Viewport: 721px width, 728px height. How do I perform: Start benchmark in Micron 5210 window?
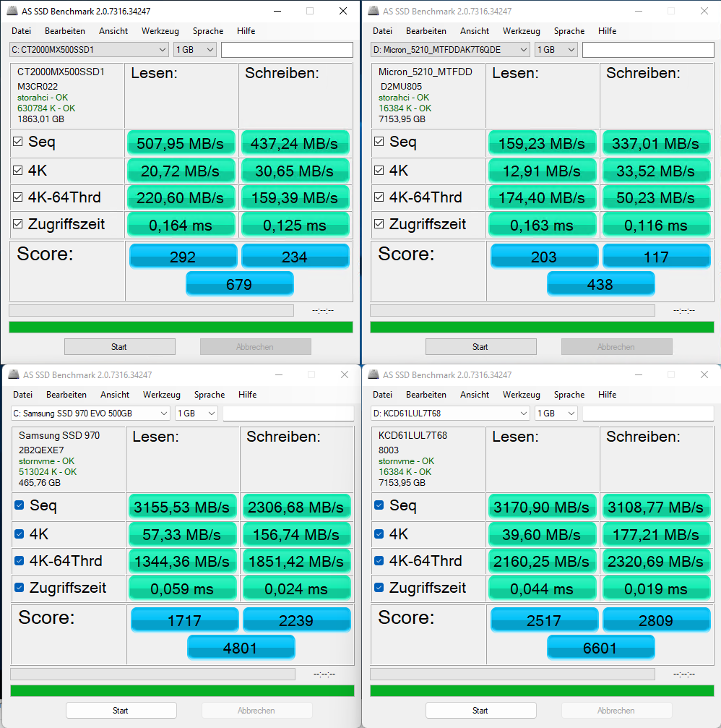coord(480,347)
